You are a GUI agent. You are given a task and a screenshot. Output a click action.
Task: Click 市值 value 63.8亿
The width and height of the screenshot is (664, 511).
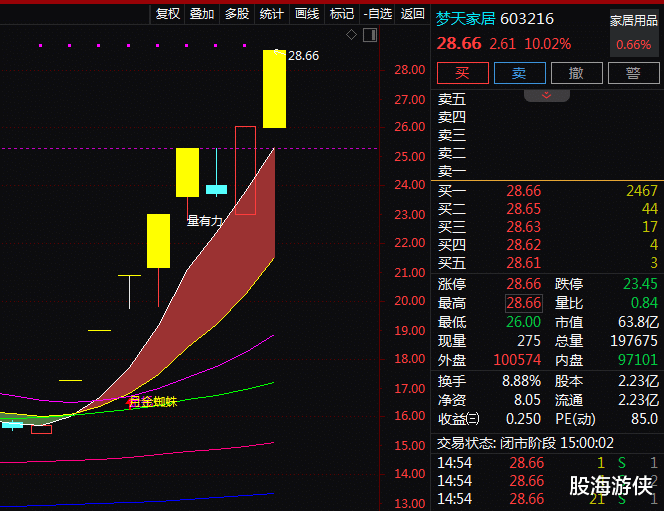tap(638, 322)
